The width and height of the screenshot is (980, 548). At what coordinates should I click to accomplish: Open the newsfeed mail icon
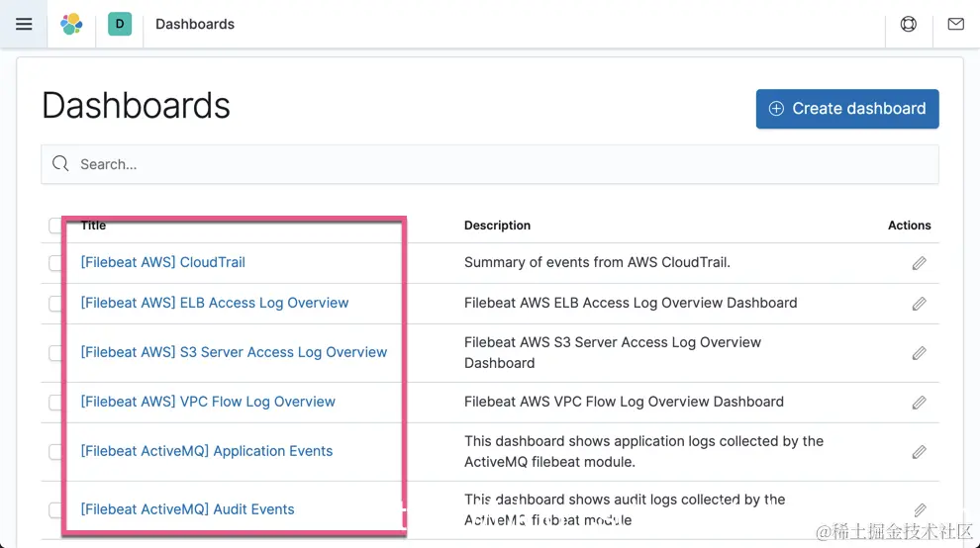click(x=955, y=24)
